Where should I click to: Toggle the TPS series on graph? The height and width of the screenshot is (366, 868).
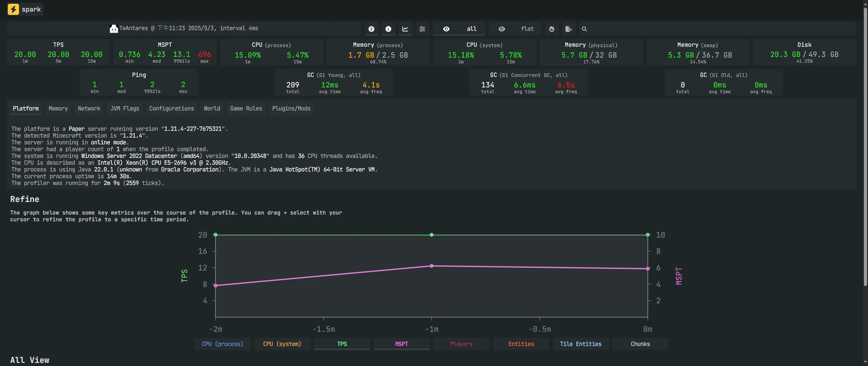click(342, 344)
